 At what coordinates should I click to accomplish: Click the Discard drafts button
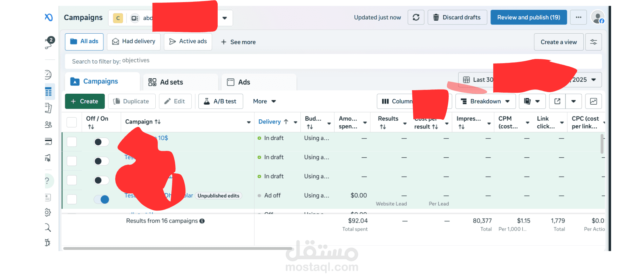click(x=457, y=17)
